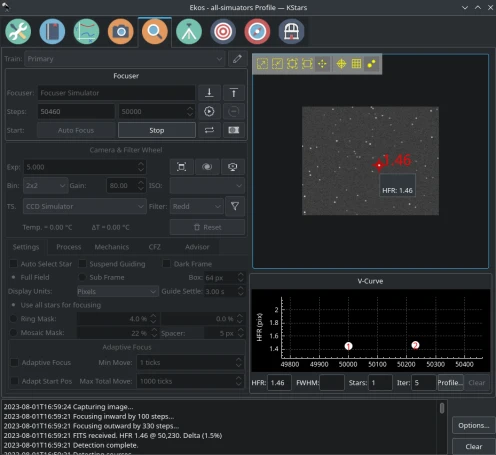This screenshot has width=496, height=455.
Task: Edit the optical train pencil icon
Action: click(237, 59)
